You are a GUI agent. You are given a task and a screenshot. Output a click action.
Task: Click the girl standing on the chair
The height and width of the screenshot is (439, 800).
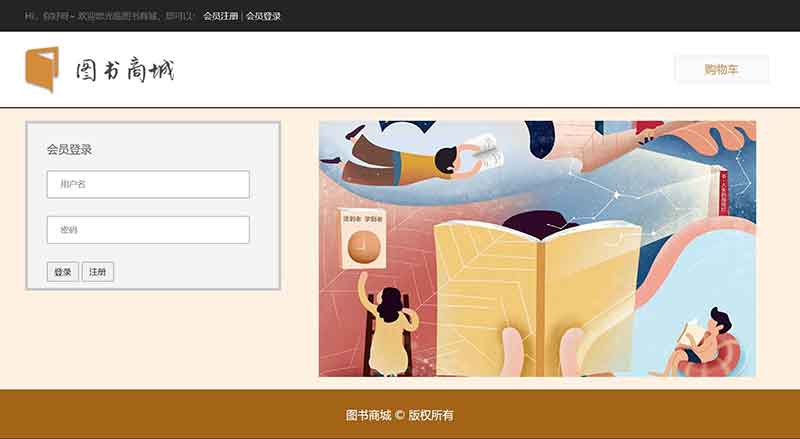coord(388,325)
